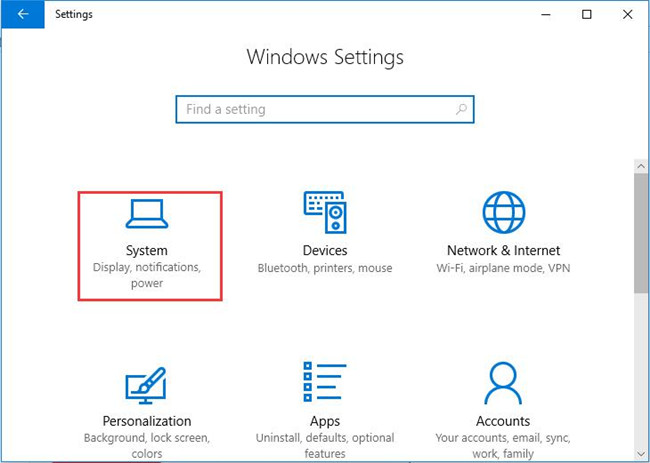This screenshot has width=650, height=463.
Task: Click the scrollbar down arrow
Action: 641,454
